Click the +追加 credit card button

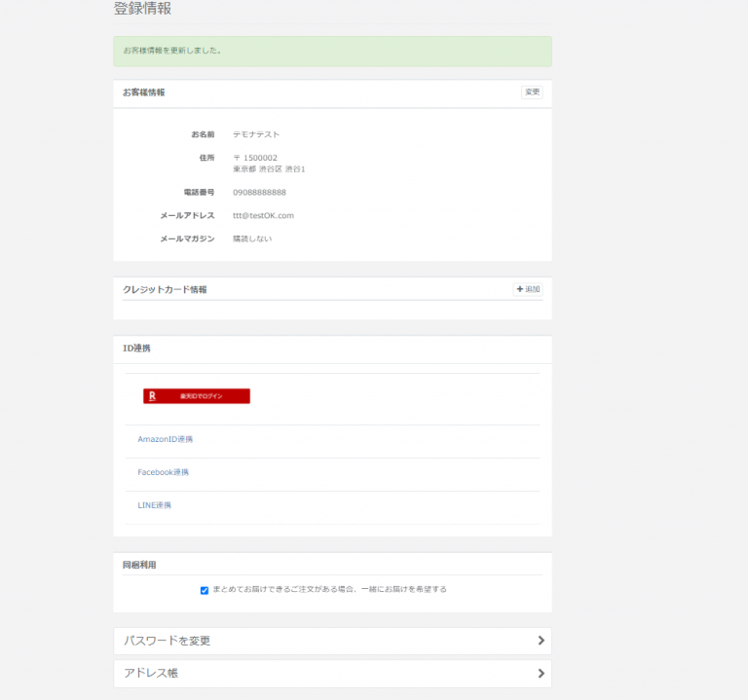[x=528, y=289]
